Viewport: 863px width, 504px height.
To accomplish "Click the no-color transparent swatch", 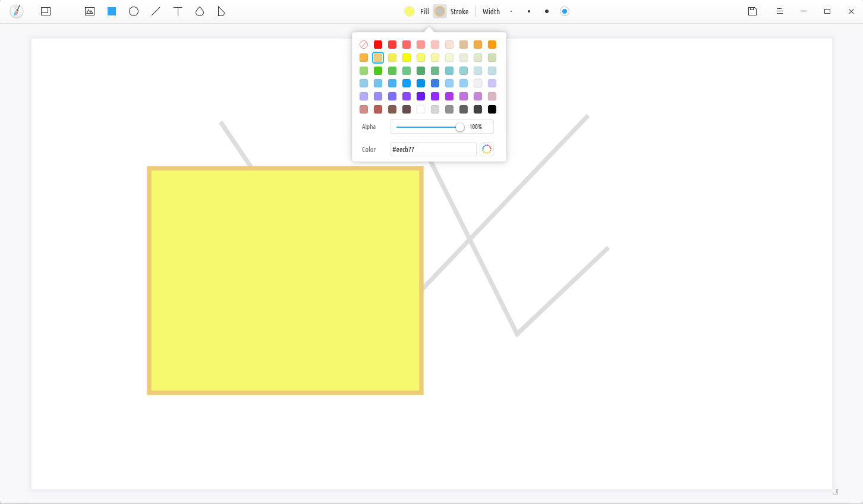I will pos(364,45).
